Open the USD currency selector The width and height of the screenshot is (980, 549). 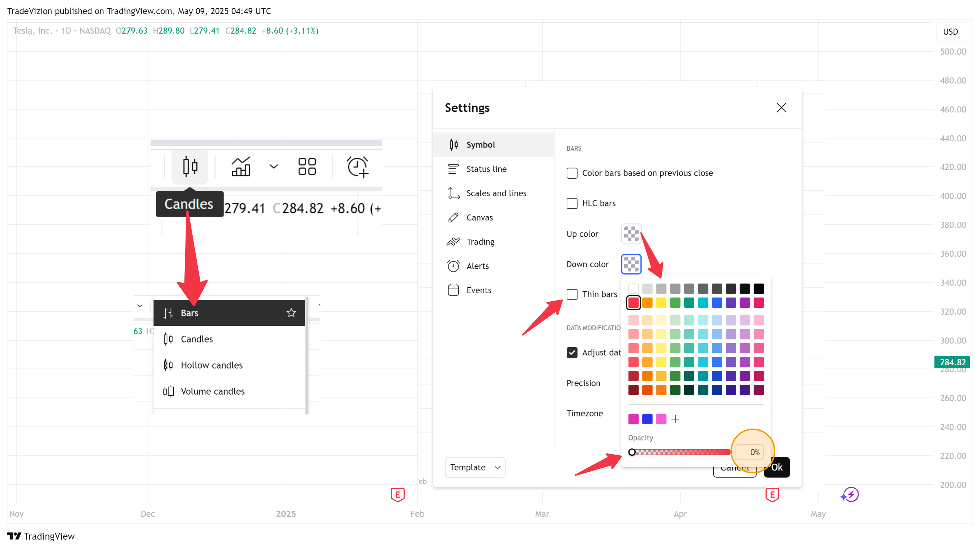click(x=950, y=31)
